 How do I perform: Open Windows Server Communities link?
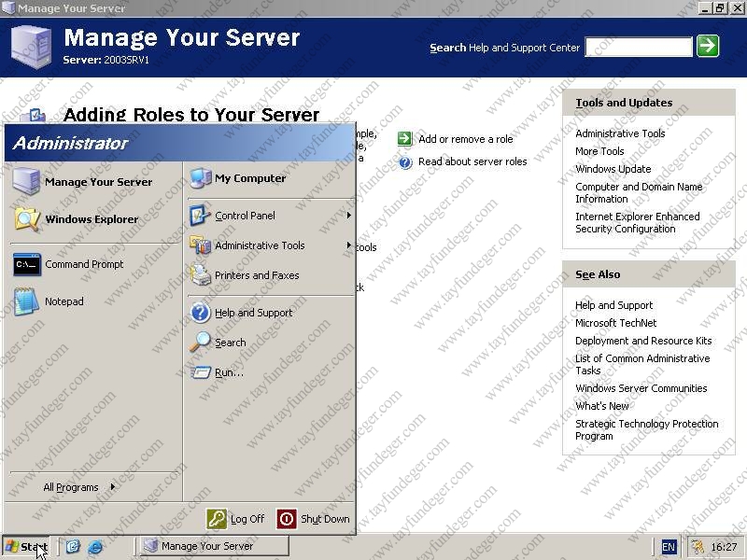click(641, 388)
